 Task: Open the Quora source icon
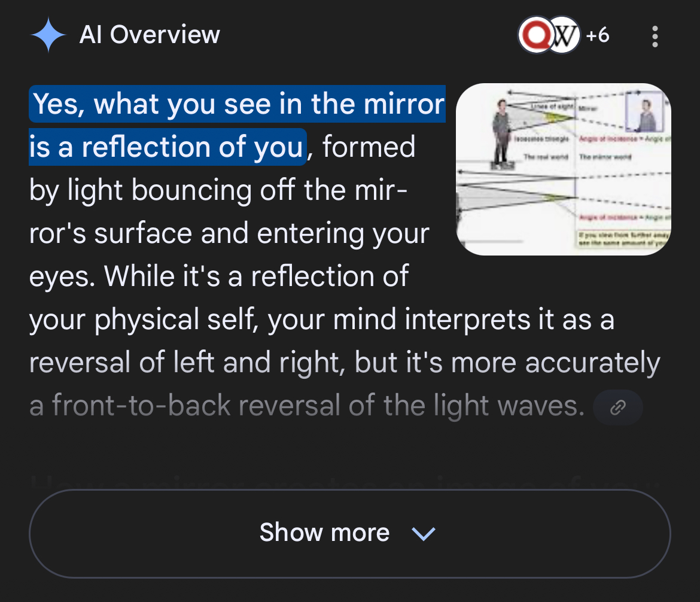[535, 36]
